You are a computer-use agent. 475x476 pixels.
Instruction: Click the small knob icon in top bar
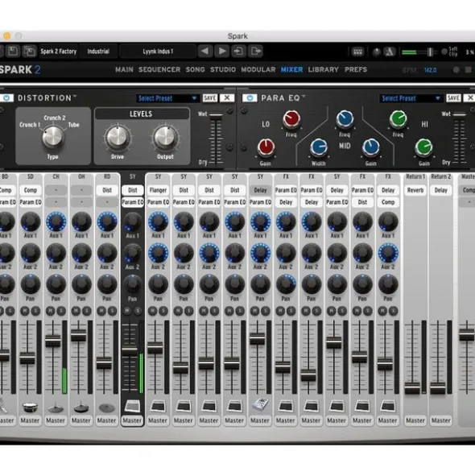pyautogui.click(x=376, y=52)
